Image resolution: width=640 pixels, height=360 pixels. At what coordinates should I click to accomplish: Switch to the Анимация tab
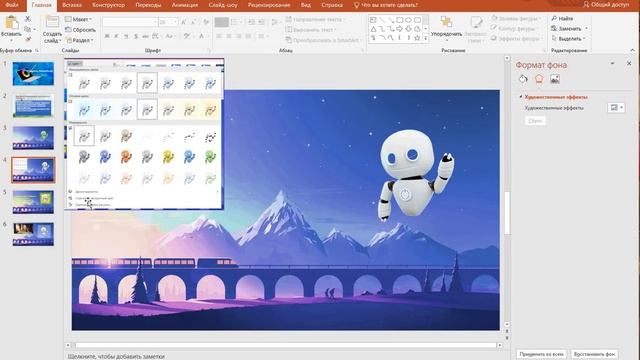pyautogui.click(x=184, y=5)
